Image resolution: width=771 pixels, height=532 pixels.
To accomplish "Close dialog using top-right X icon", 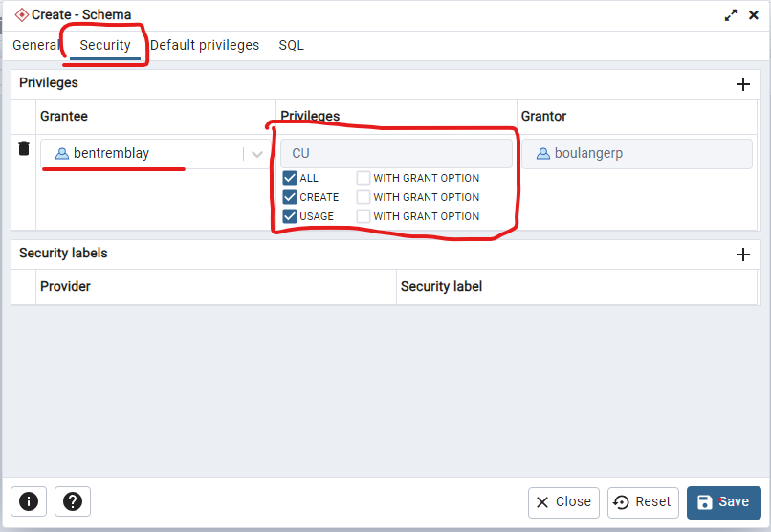I will 755,15.
